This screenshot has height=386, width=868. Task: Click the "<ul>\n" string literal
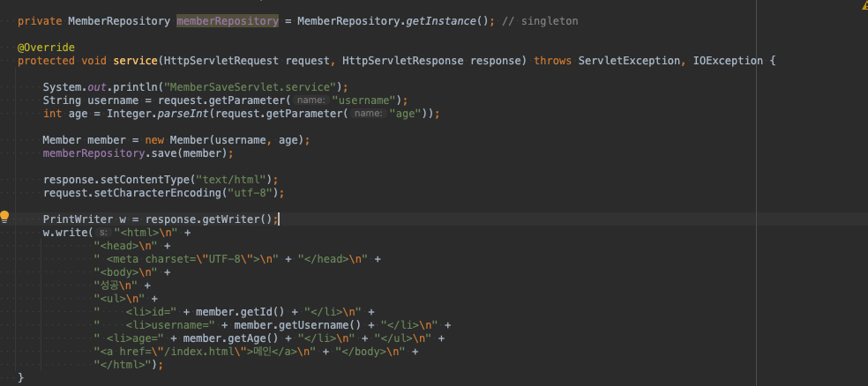pyautogui.click(x=120, y=299)
